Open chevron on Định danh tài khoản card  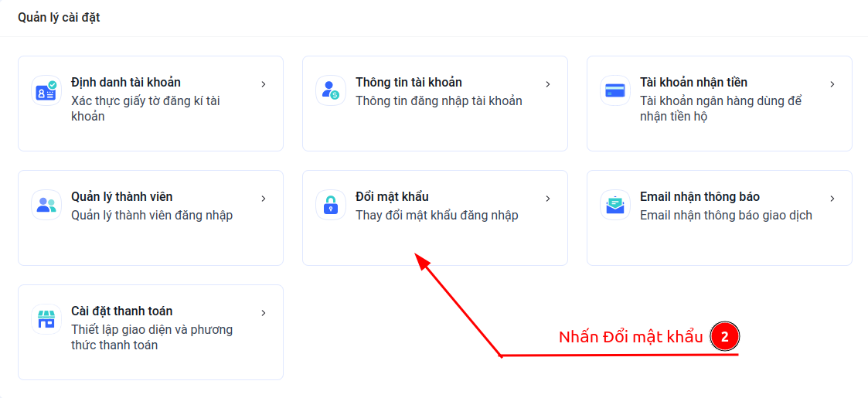pos(264,84)
